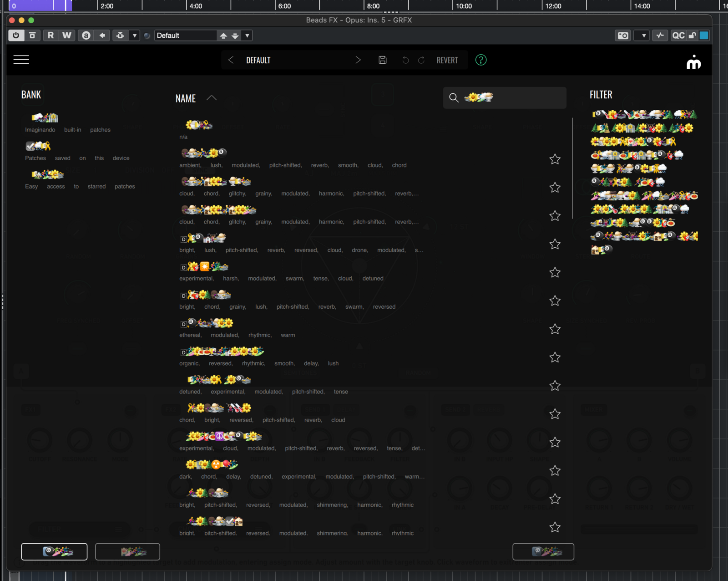
Task: Toggle the NAME sort chevron
Action: coord(212,98)
